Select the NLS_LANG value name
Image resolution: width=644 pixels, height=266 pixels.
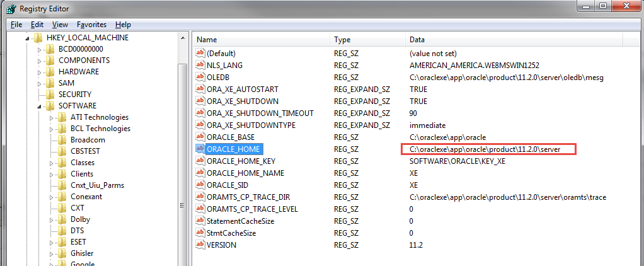coord(224,66)
